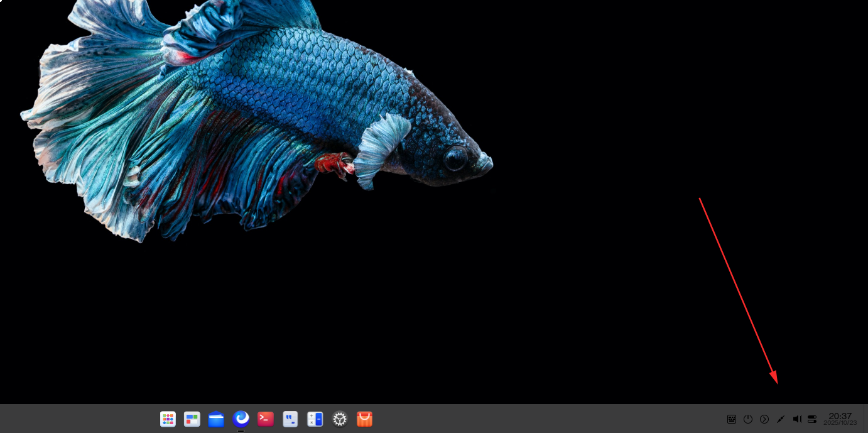This screenshot has width=868, height=433.
Task: Launch the red Terminal app
Action: point(266,419)
